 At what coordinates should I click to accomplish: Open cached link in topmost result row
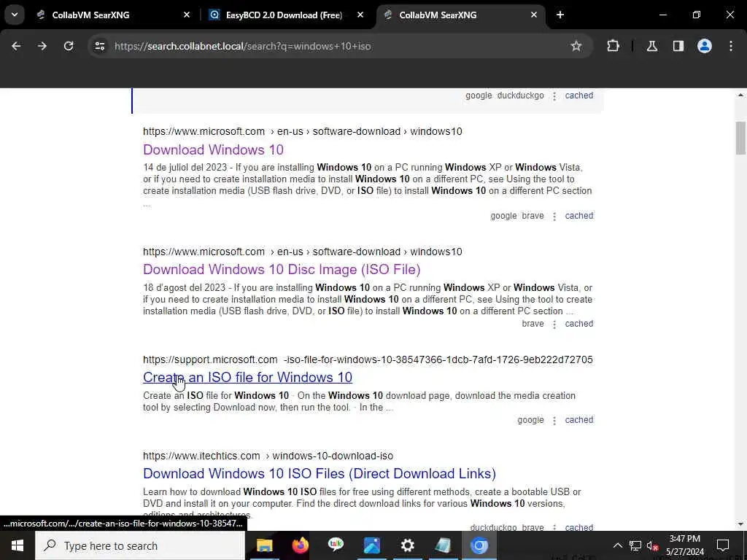tap(578, 96)
